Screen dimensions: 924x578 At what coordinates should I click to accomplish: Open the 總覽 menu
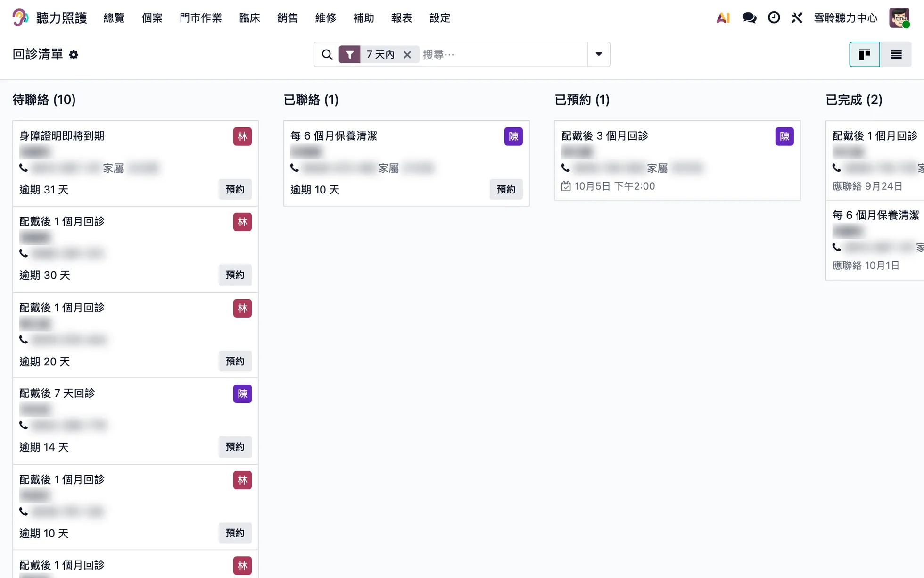click(114, 18)
